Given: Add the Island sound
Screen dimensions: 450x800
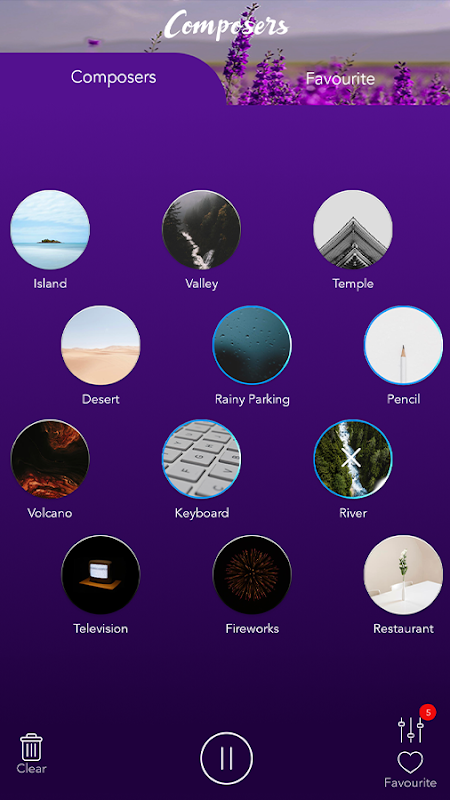Looking at the screenshot, I should click(50, 230).
